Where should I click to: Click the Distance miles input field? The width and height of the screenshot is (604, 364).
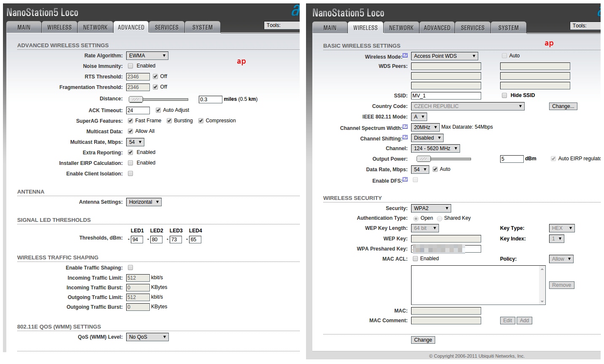click(211, 100)
